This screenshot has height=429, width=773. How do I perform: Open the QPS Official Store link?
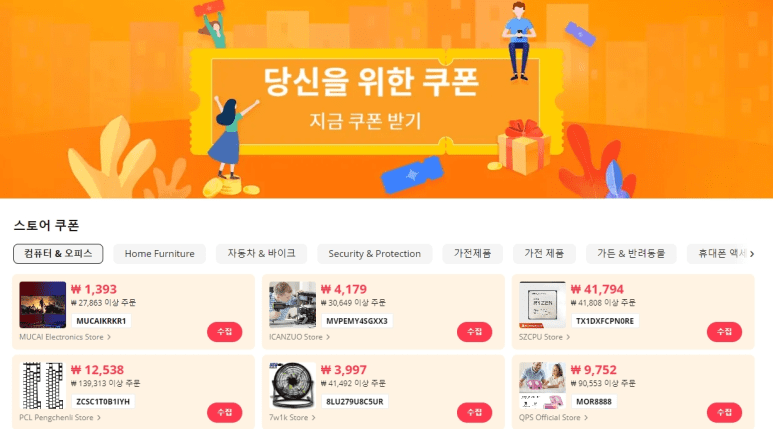point(553,417)
